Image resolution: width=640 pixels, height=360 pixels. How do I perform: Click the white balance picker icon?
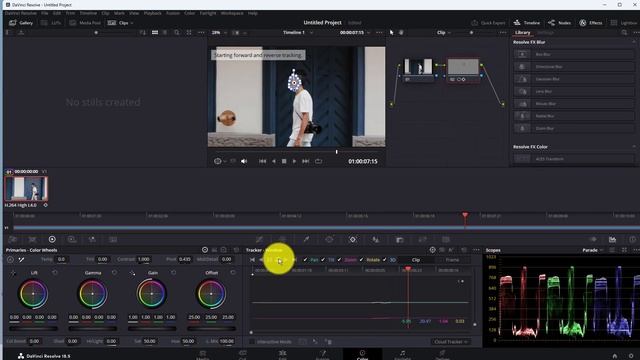21,260
